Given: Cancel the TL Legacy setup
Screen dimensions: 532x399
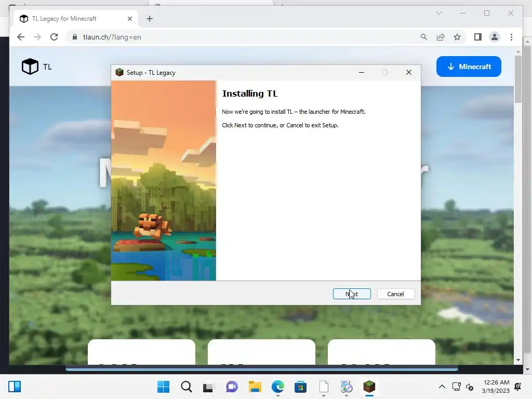Looking at the screenshot, I should (x=395, y=294).
